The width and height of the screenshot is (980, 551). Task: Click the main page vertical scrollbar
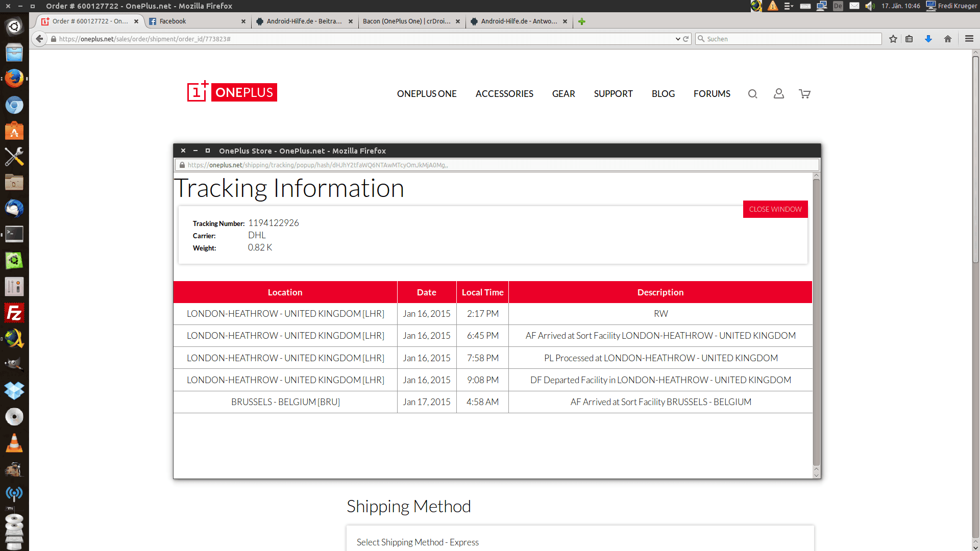coord(975,159)
